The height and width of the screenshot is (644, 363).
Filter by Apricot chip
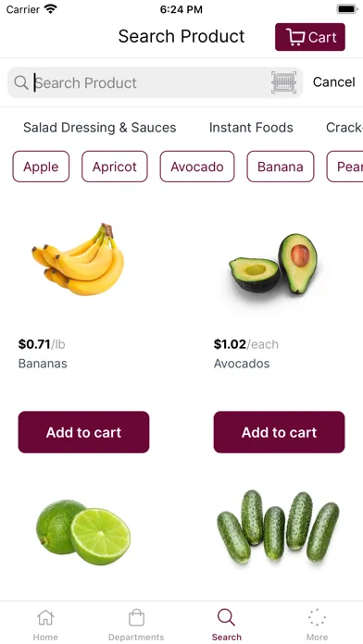[x=114, y=167]
